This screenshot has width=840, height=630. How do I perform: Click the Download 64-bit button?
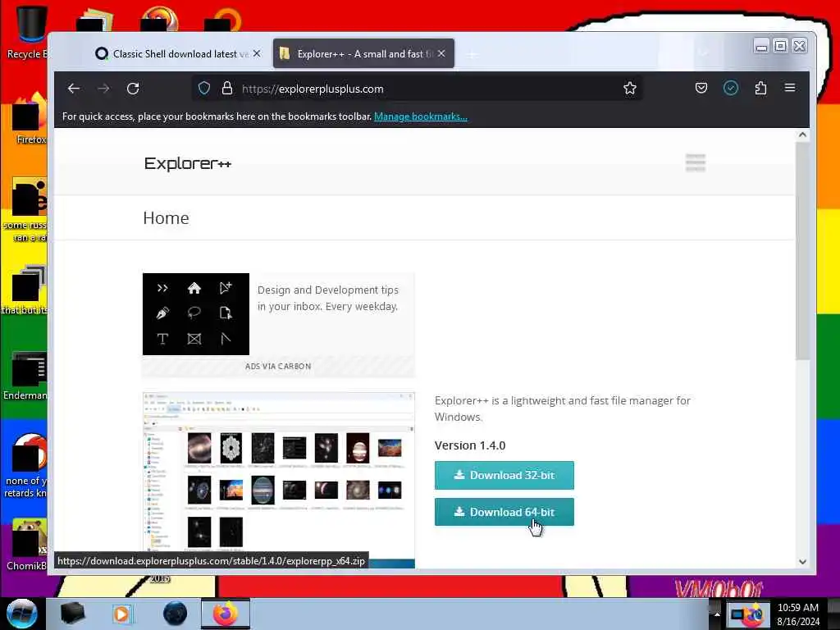click(x=504, y=512)
